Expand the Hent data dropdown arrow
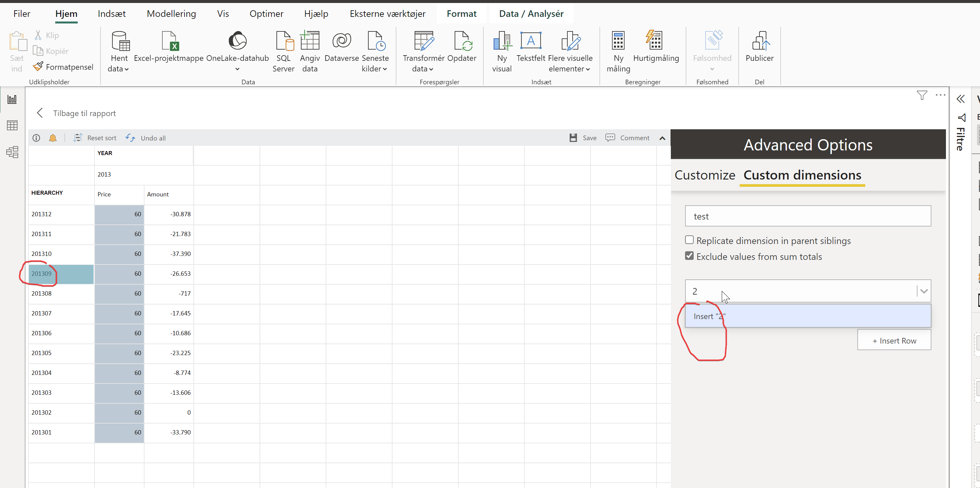Viewport: 980px width, 488px height. pos(127,69)
